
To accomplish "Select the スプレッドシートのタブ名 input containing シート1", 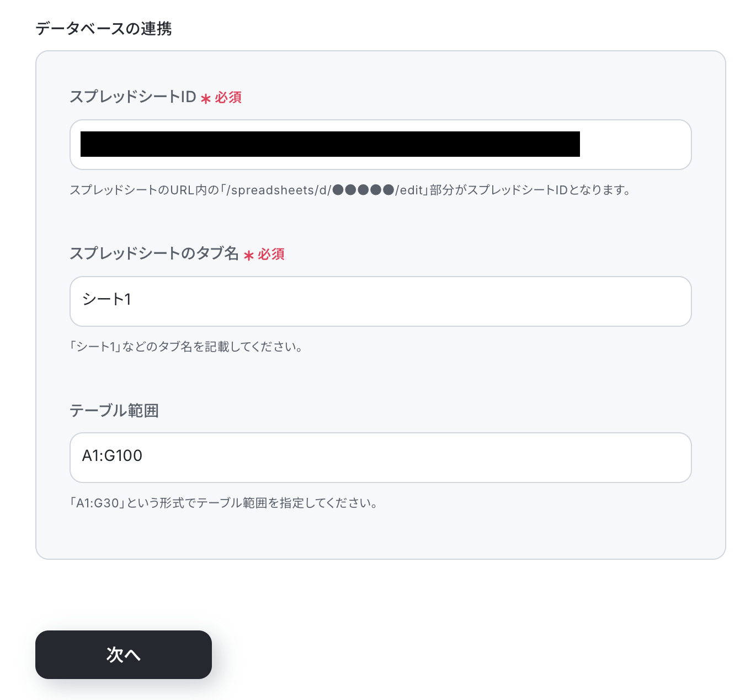I will (x=380, y=301).
